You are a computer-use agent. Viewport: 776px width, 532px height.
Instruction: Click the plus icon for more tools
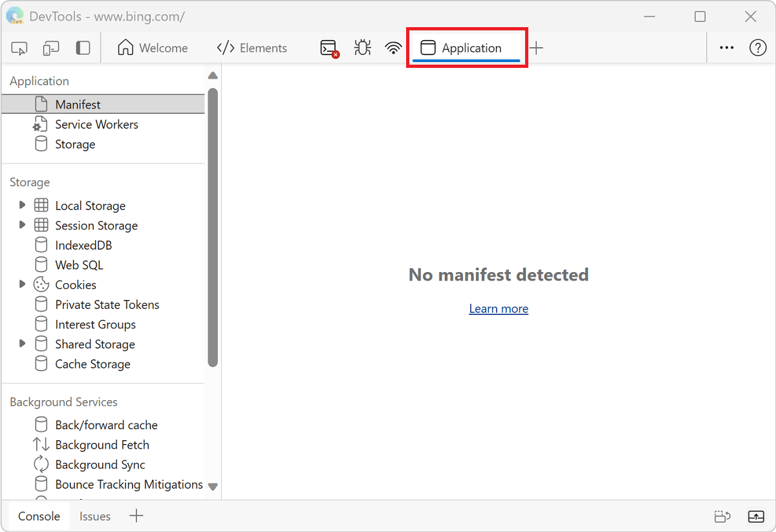click(536, 48)
